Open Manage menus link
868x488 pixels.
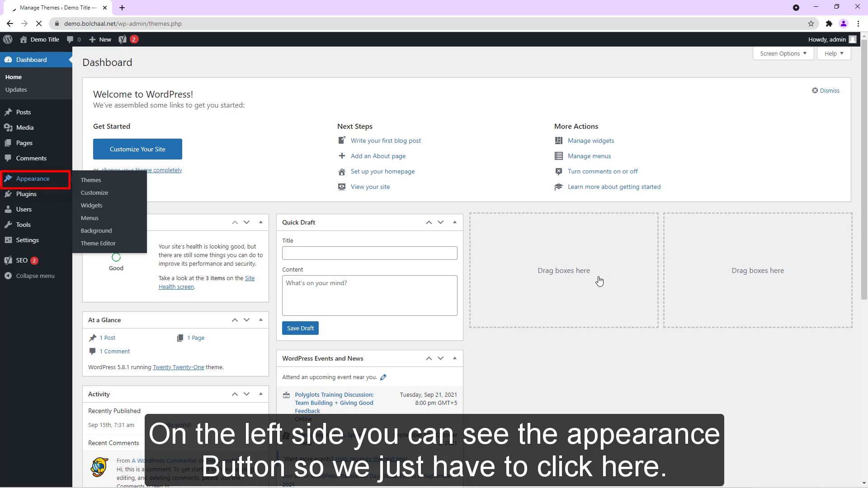(589, 156)
